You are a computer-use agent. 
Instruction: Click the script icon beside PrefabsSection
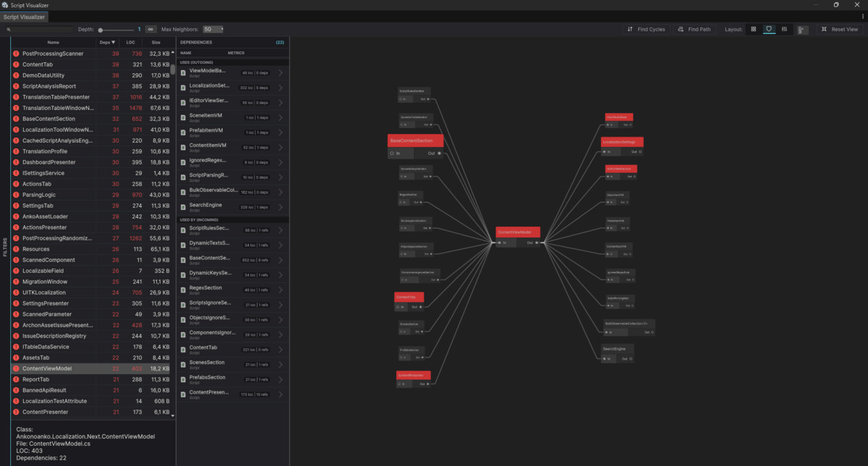point(183,379)
